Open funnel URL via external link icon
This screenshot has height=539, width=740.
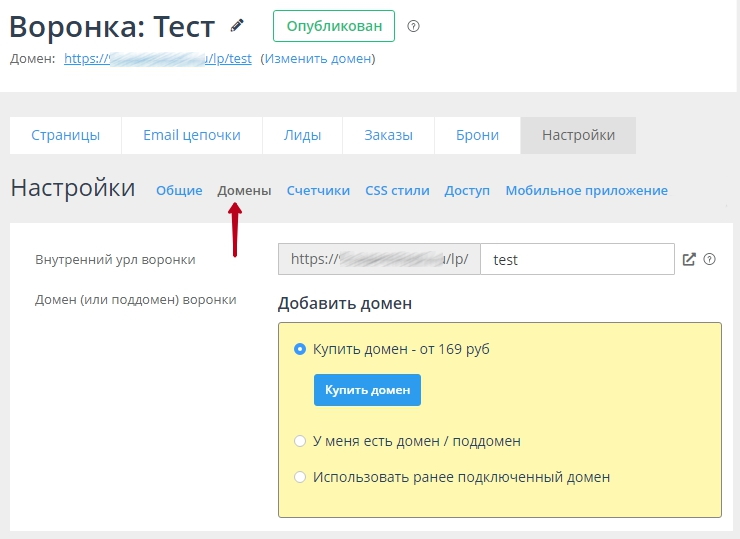click(x=689, y=259)
